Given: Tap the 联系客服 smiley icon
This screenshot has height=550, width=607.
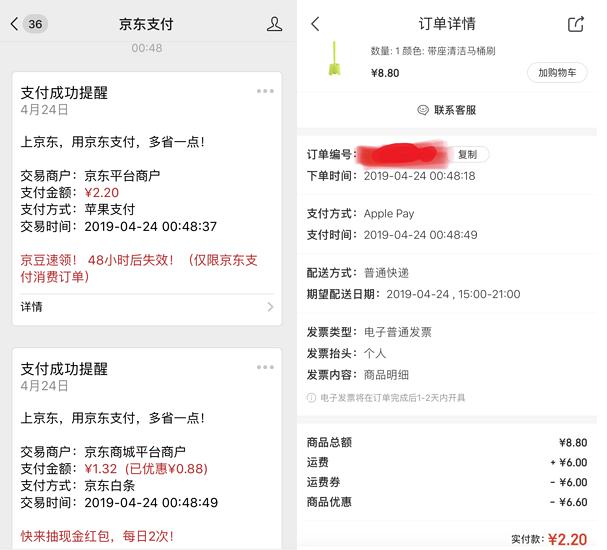Looking at the screenshot, I should [x=423, y=110].
